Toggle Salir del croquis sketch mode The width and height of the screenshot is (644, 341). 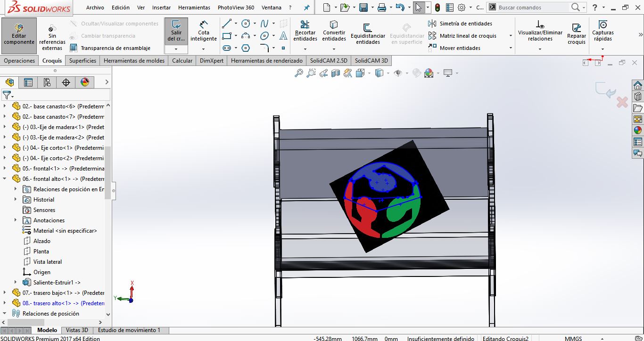pyautogui.click(x=176, y=31)
